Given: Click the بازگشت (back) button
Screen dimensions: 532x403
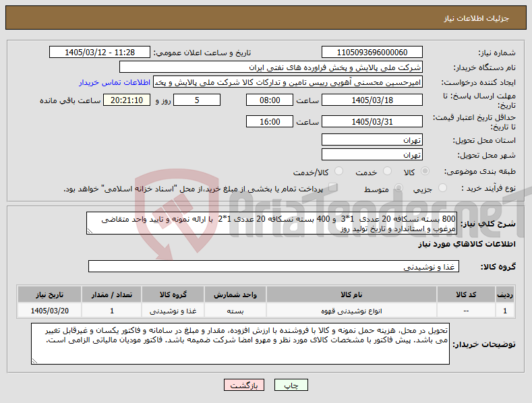Looking at the screenshot, I should pyautogui.click(x=244, y=385).
